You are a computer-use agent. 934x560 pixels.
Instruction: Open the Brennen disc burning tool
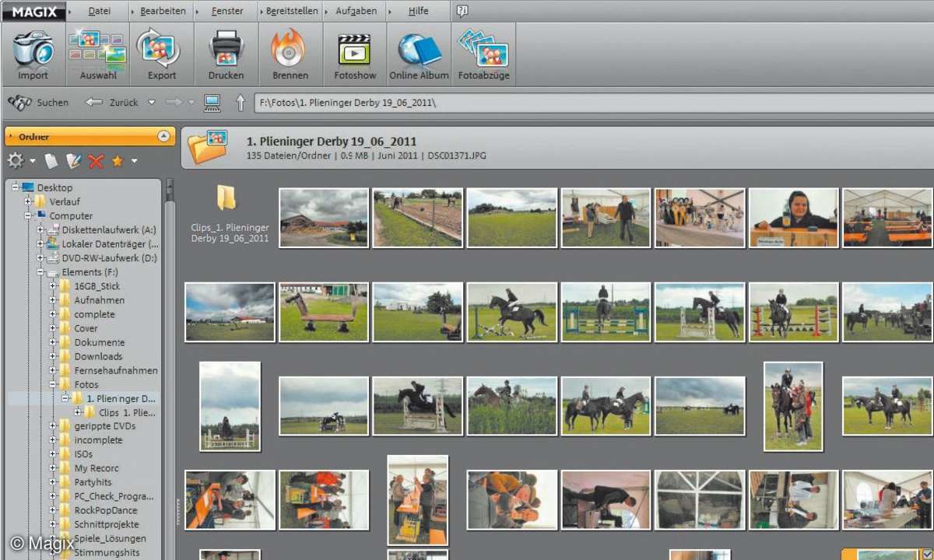coord(290,54)
